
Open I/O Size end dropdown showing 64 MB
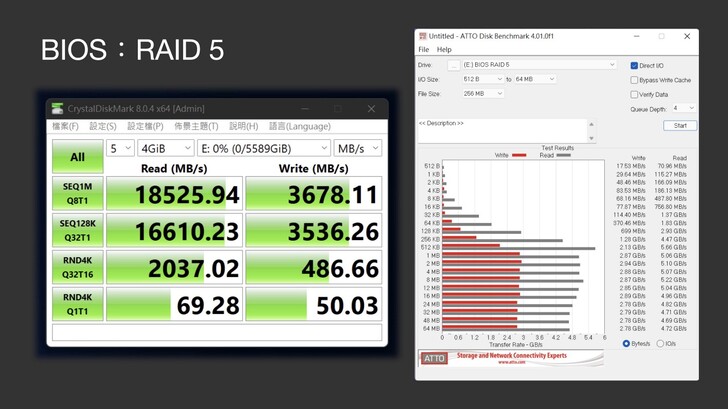(534, 79)
